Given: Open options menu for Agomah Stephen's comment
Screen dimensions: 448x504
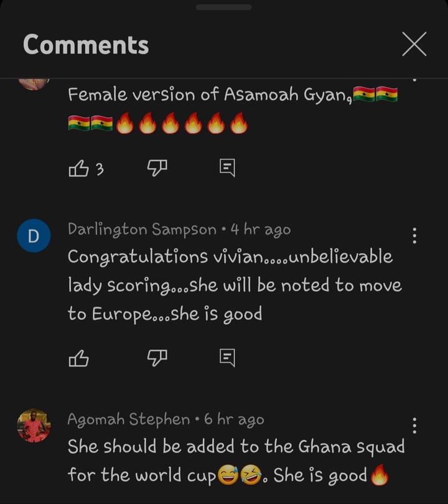Looking at the screenshot, I should (414, 426).
